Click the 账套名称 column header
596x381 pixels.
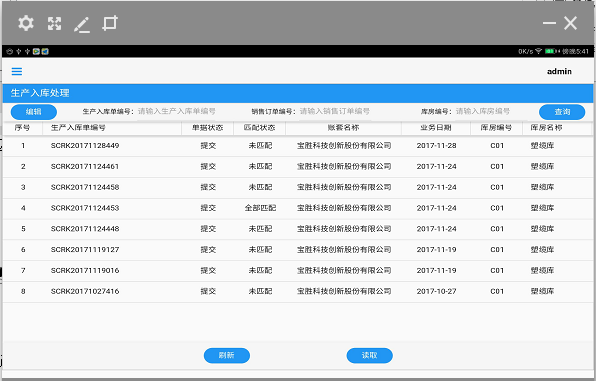click(343, 128)
